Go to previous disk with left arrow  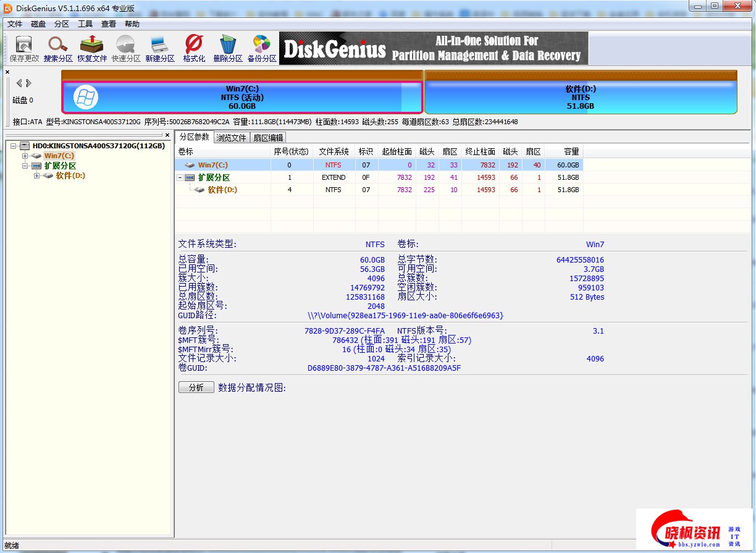tap(19, 83)
